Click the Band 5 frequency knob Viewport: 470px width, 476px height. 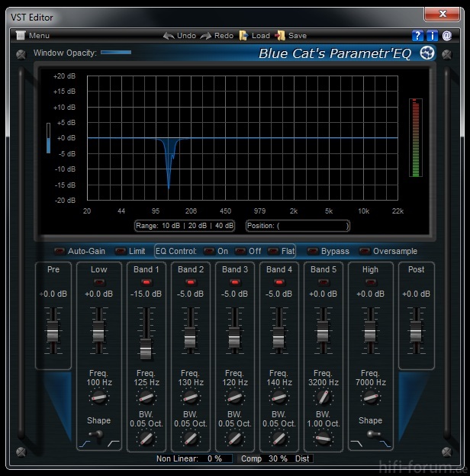point(323,397)
